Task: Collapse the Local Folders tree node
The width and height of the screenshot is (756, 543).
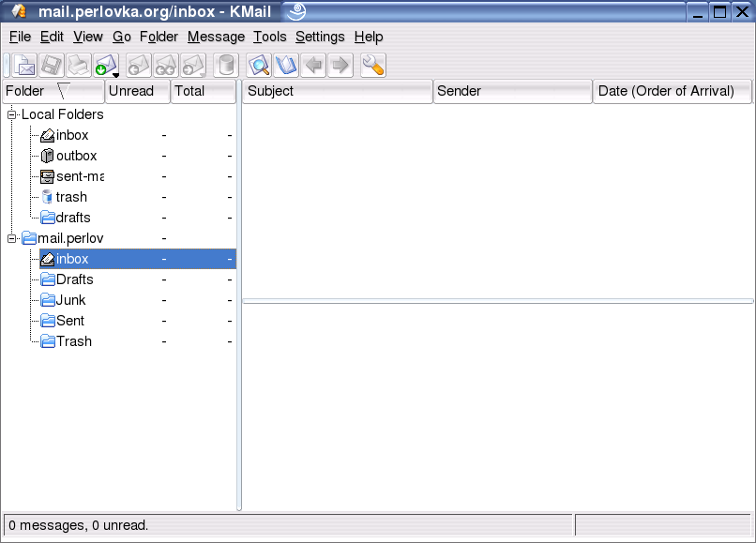Action: (x=11, y=114)
